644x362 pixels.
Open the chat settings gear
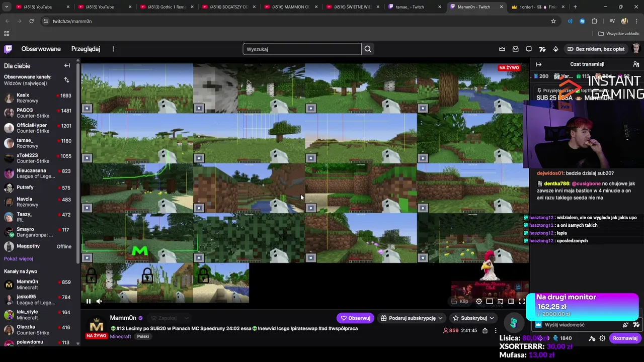click(x=602, y=338)
